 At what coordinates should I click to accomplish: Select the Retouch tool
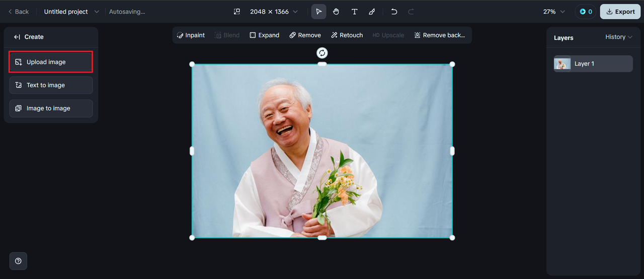(347, 35)
